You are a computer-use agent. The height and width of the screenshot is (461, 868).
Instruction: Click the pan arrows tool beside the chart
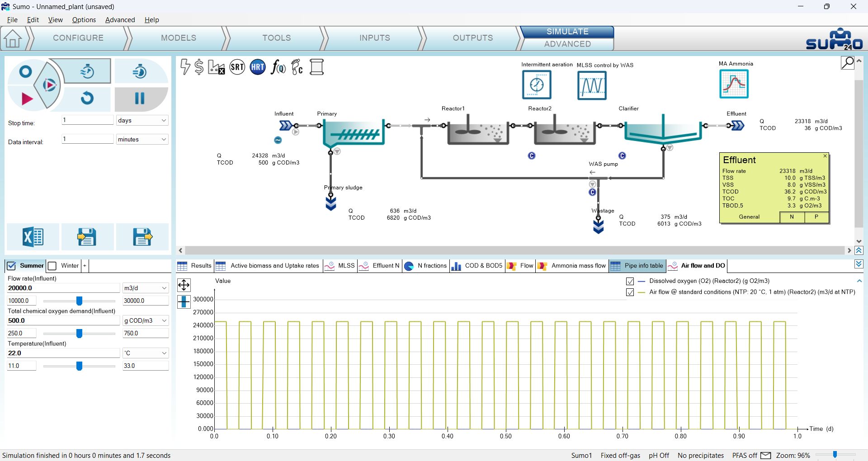(x=184, y=285)
